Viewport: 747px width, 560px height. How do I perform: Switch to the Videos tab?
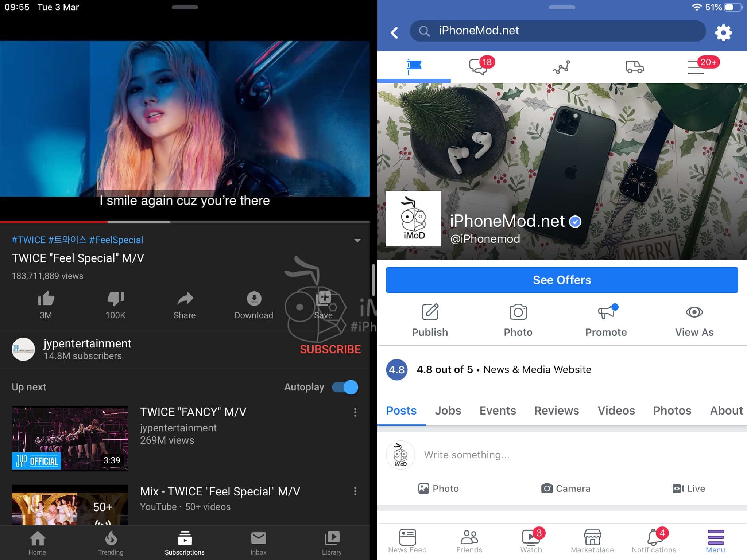coord(616,411)
